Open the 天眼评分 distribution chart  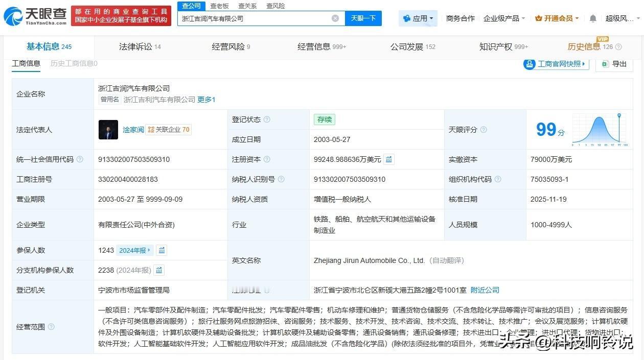click(x=599, y=130)
